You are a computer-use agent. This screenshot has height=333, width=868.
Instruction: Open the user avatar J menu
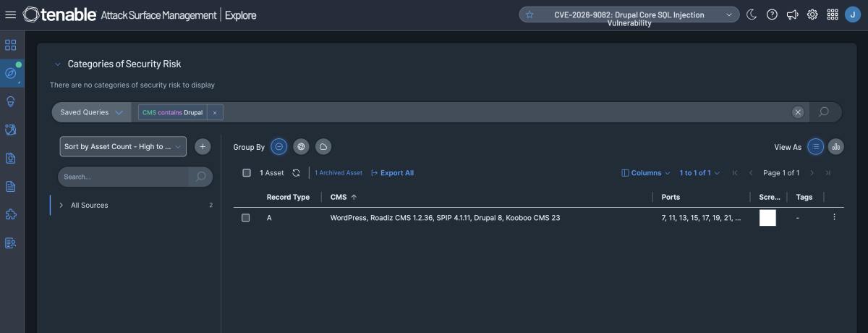(852, 14)
